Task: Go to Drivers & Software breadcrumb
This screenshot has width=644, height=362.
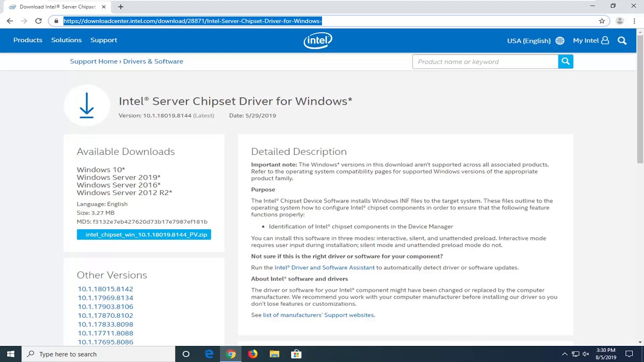Action: coord(153,61)
